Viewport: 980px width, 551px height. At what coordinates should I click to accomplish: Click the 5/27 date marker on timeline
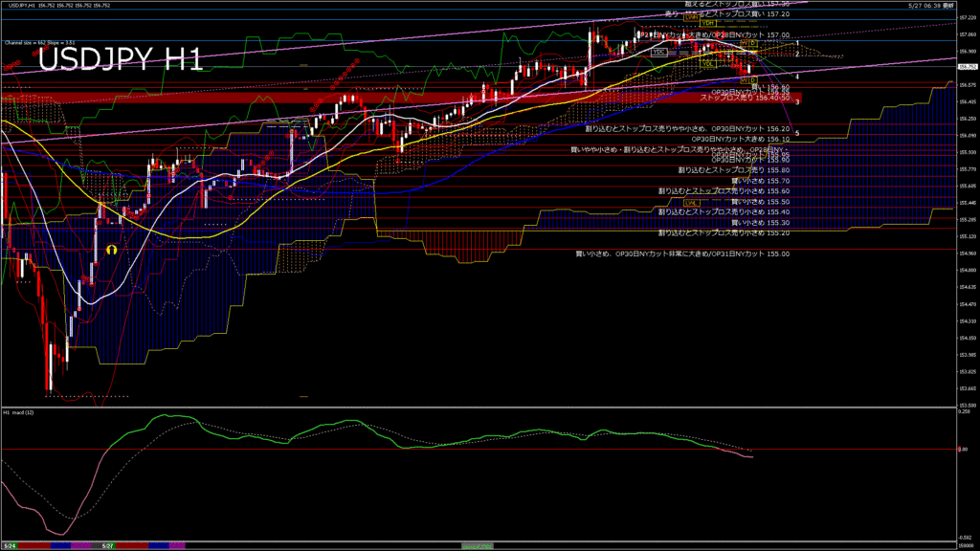point(109,545)
